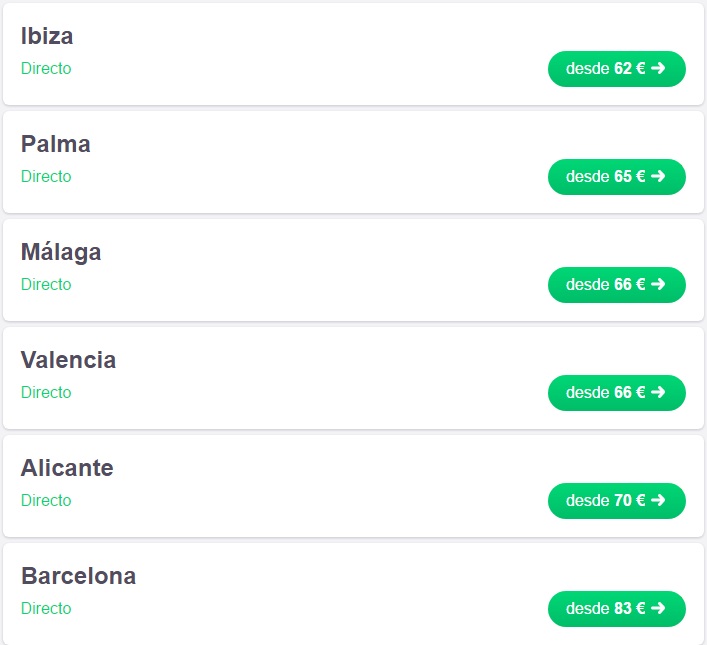707x645 pixels.
Task: Click the Directo label under Valencia
Action: (x=46, y=392)
